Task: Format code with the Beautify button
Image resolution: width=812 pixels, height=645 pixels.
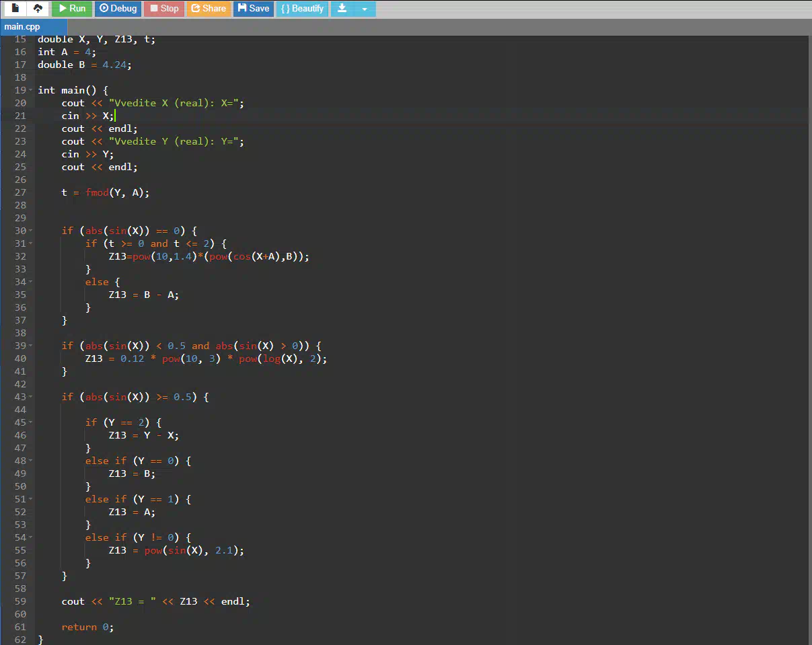Action: [x=302, y=9]
